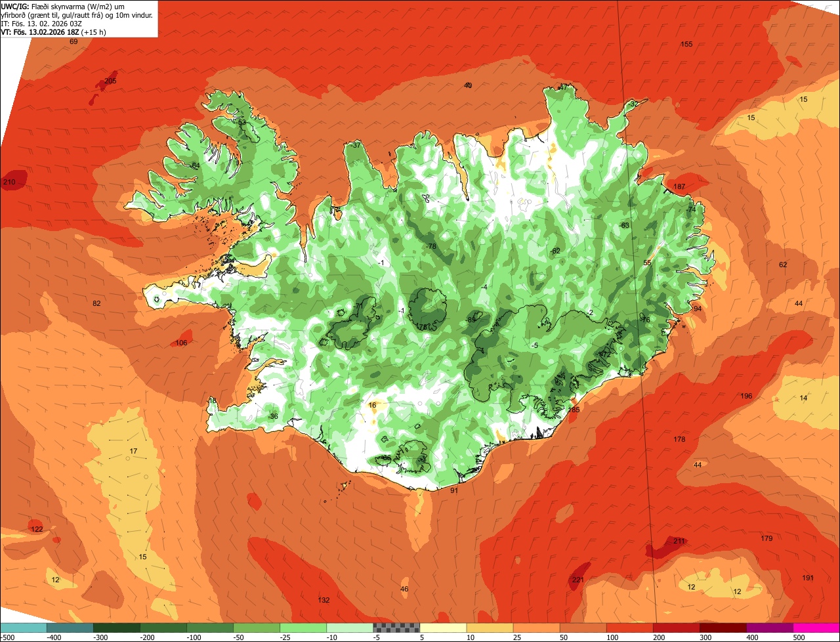
Task: Click the initial time 'IT: Fös. 13. 02. 2026 03Z'
Action: pyautogui.click(x=41, y=24)
